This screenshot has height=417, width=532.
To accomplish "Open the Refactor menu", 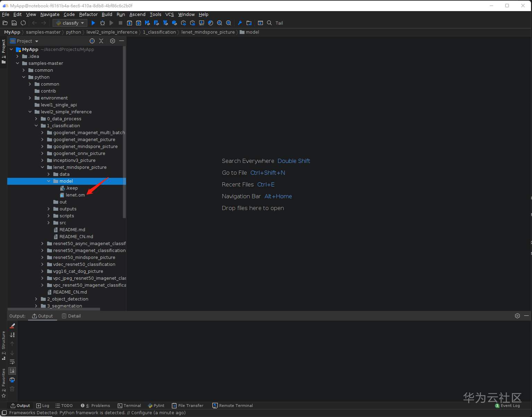I will (x=88, y=14).
